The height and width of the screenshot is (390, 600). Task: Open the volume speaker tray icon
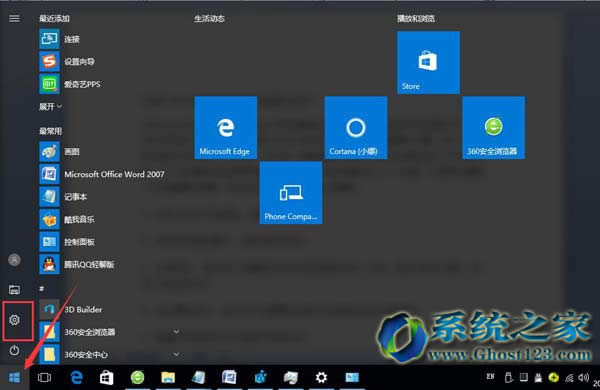point(584,378)
